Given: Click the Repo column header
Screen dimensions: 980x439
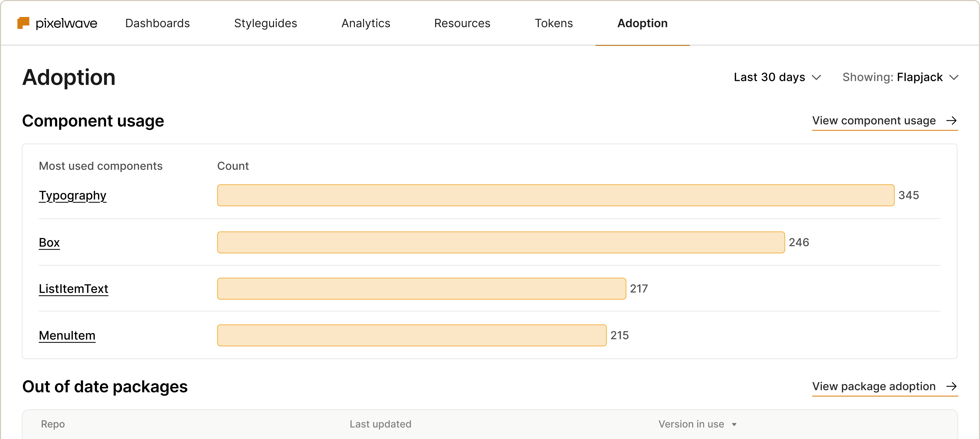Looking at the screenshot, I should (x=52, y=424).
